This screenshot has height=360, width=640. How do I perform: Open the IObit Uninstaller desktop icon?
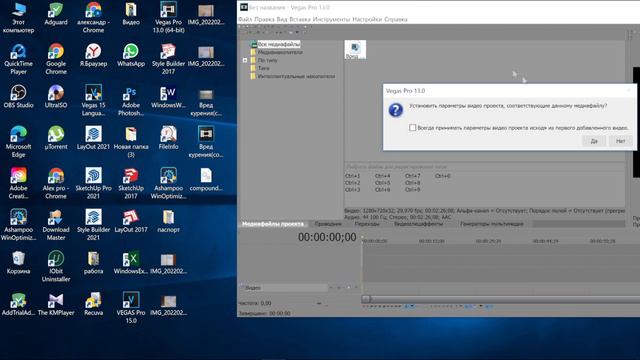tap(56, 266)
